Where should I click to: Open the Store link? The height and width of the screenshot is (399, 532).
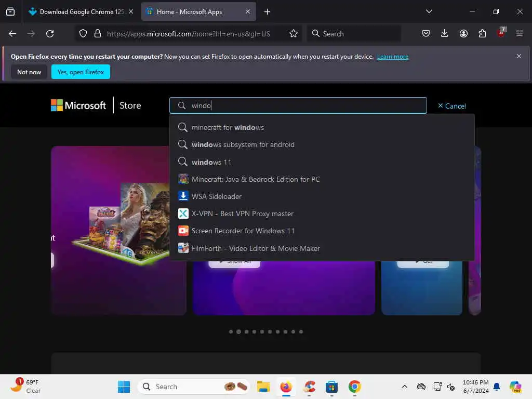click(x=130, y=105)
